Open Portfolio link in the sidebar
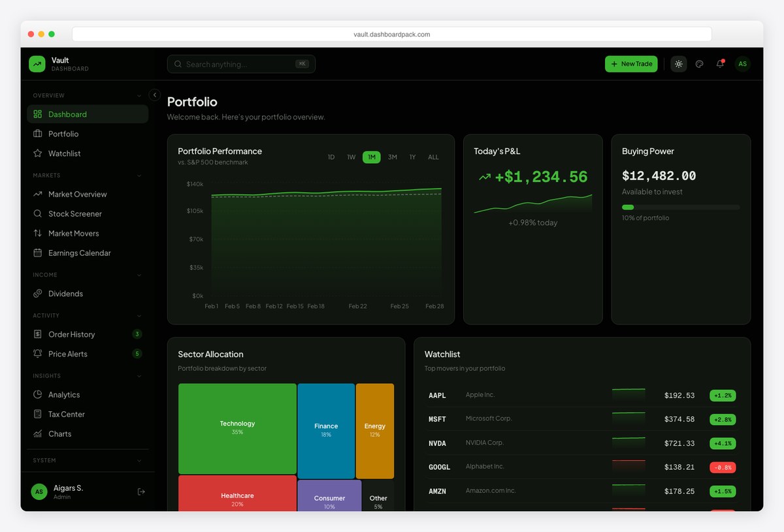 [88, 134]
